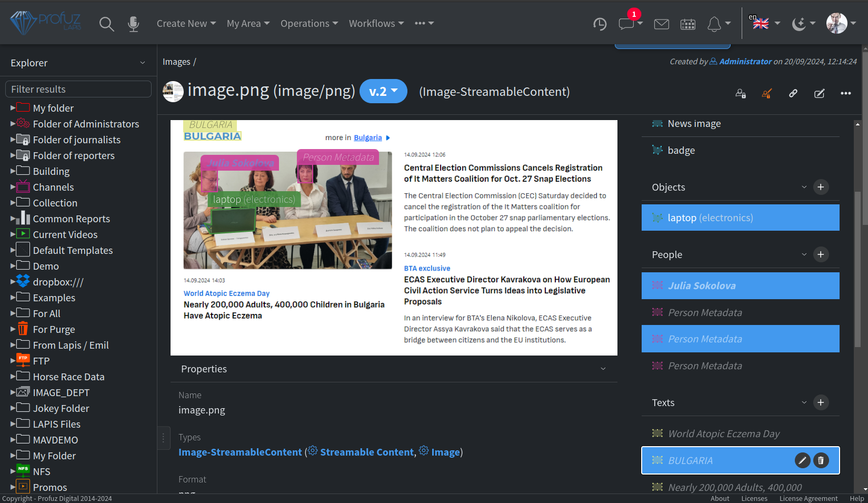Open the Create New menu
The width and height of the screenshot is (868, 503).
(186, 24)
